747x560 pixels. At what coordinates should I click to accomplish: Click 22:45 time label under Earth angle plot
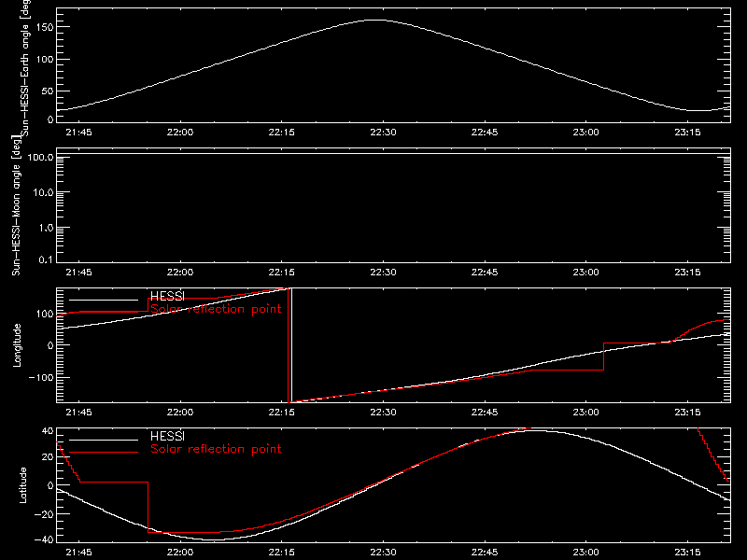pyautogui.click(x=485, y=133)
